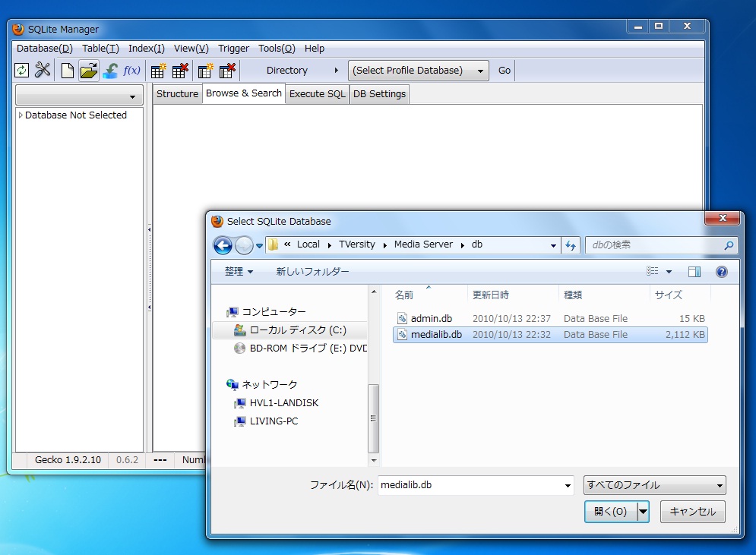Open the recent locations arrow near Back button
756x555 pixels.
pyautogui.click(x=259, y=246)
